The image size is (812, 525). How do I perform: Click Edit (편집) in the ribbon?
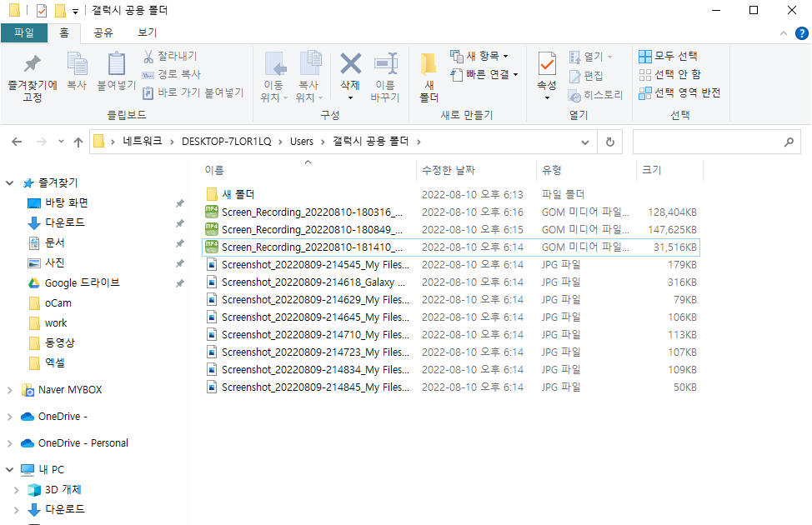pyautogui.click(x=586, y=76)
